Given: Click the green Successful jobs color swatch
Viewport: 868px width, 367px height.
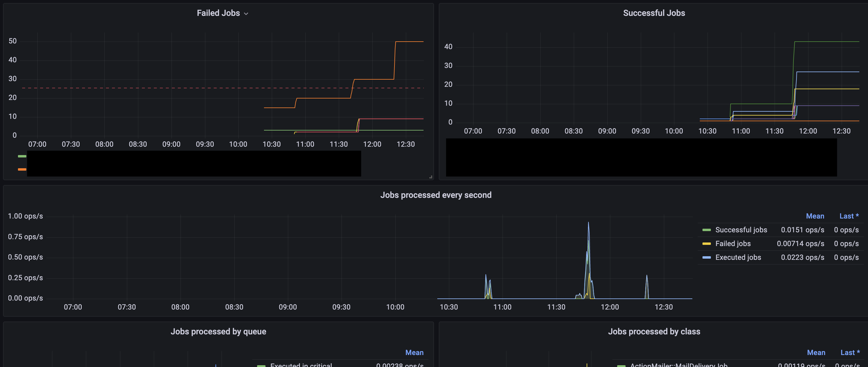Looking at the screenshot, I should (706, 230).
